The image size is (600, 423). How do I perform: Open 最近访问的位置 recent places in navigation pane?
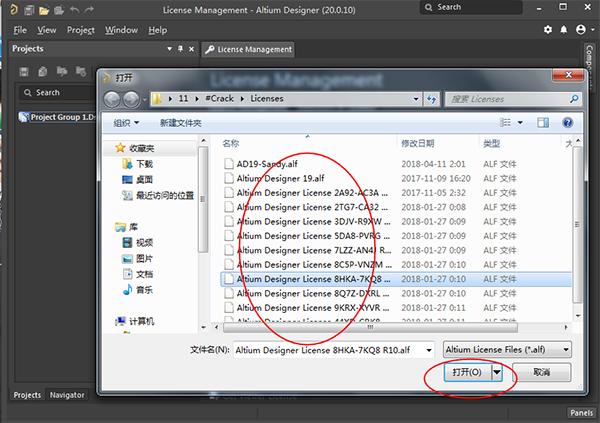165,196
